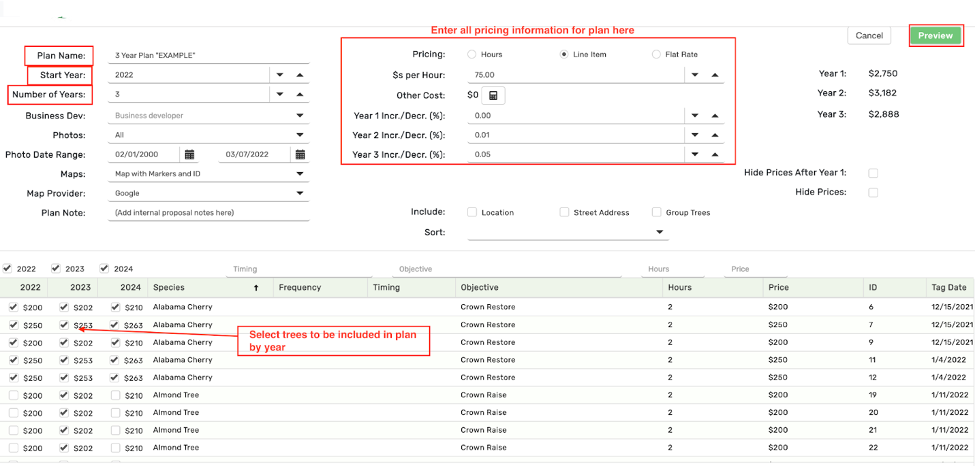Screen dimensions: 977x466
Task: Open the Map Provider dropdown
Action: click(300, 193)
